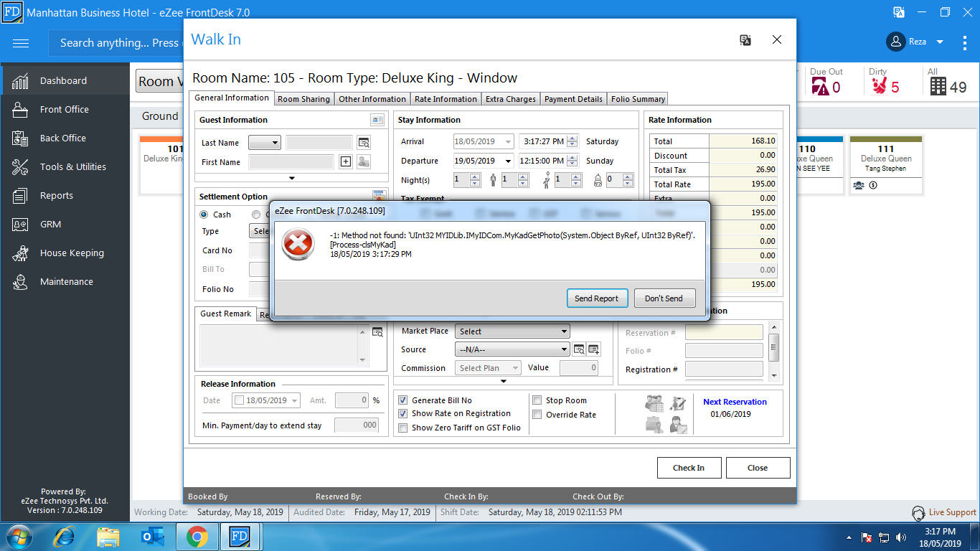Select the Cash settlement option
This screenshot has height=551, width=980.
pyautogui.click(x=204, y=215)
